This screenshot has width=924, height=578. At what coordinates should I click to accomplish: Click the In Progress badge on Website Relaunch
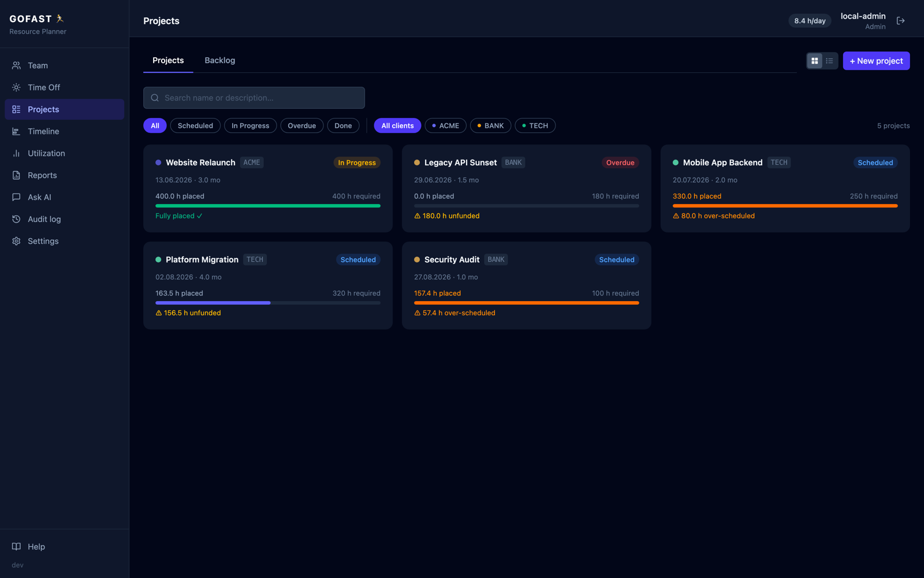[357, 162]
